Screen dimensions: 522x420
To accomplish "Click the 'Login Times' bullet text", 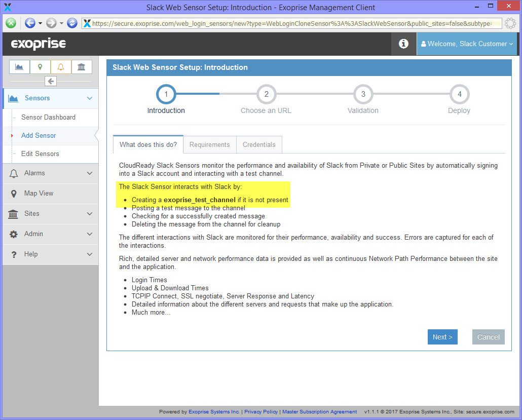I will pos(150,280).
